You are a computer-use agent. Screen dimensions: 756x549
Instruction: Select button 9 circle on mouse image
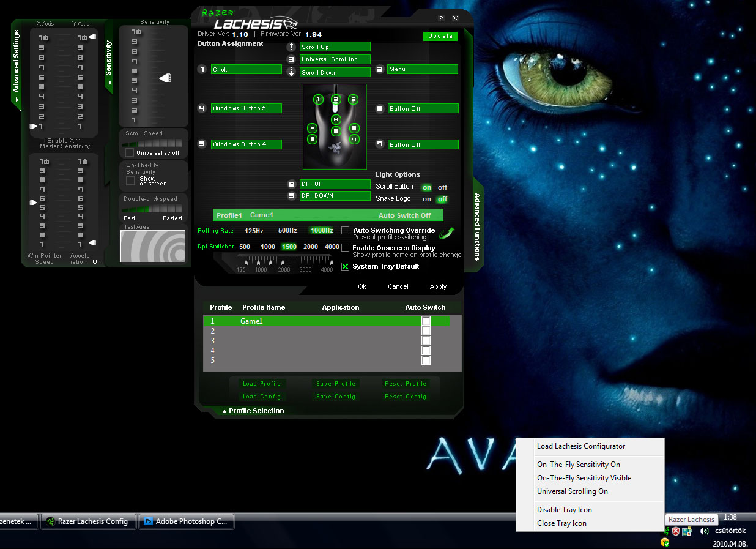335,131
